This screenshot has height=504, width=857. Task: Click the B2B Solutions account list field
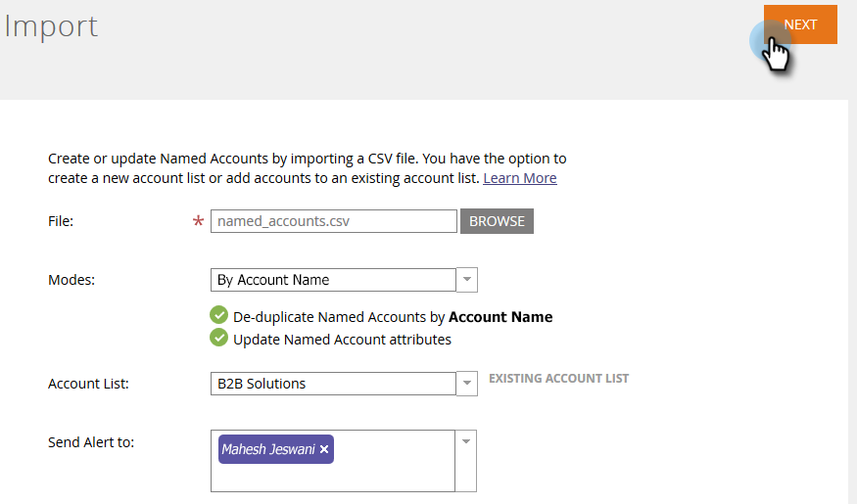point(333,384)
